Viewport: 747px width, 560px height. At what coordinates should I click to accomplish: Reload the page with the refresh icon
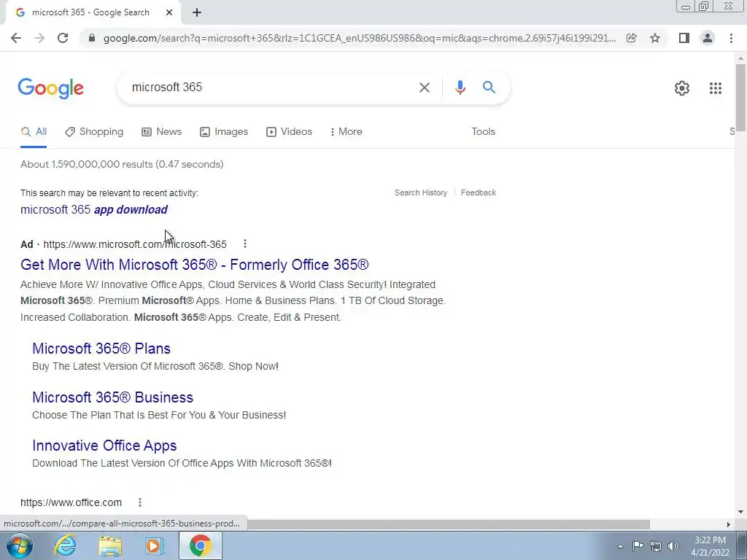[63, 38]
